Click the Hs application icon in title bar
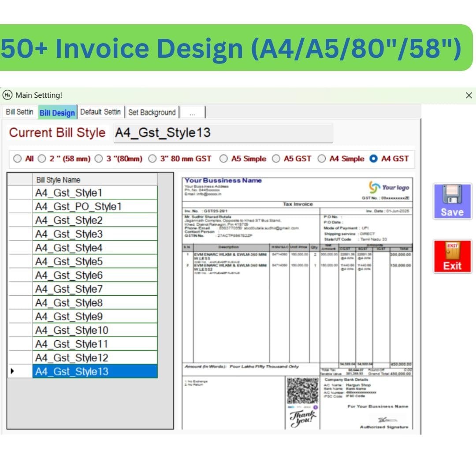 7,95
